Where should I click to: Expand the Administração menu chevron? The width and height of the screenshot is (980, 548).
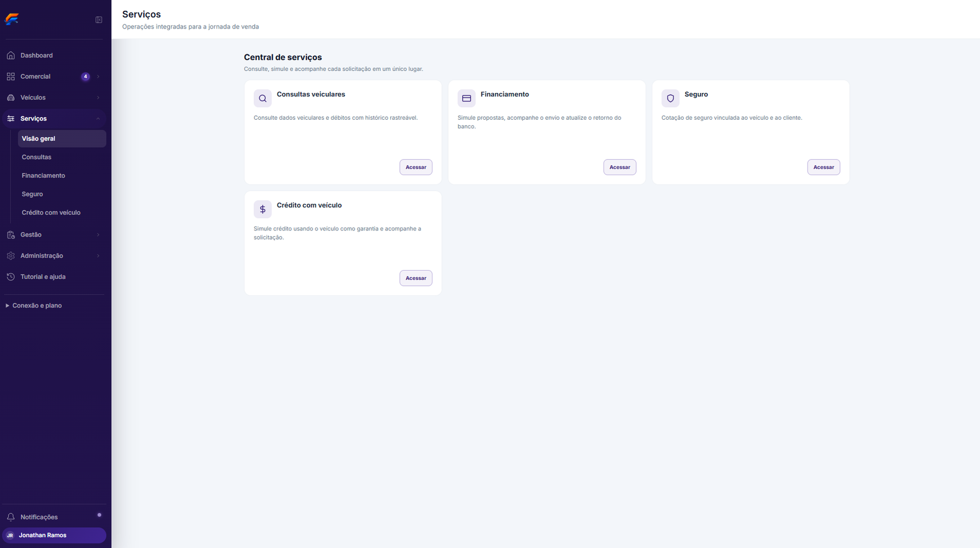click(98, 256)
